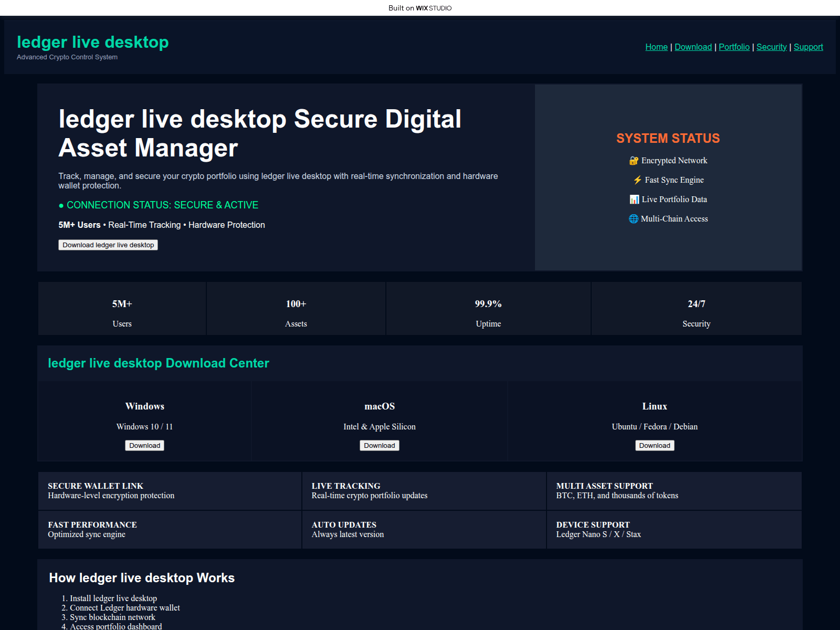
Task: Click the 100+ Assets stat card
Action: tap(296, 309)
